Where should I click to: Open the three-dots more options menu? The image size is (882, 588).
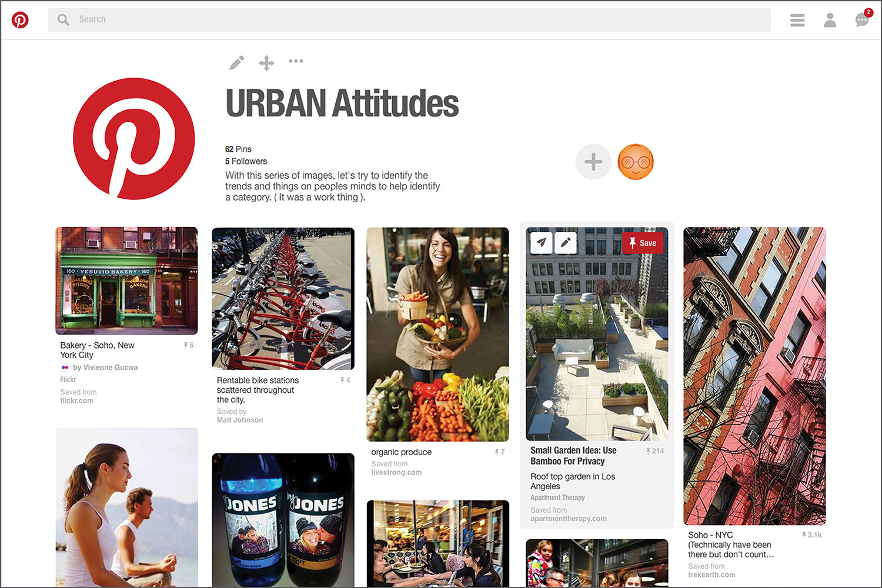click(x=296, y=61)
